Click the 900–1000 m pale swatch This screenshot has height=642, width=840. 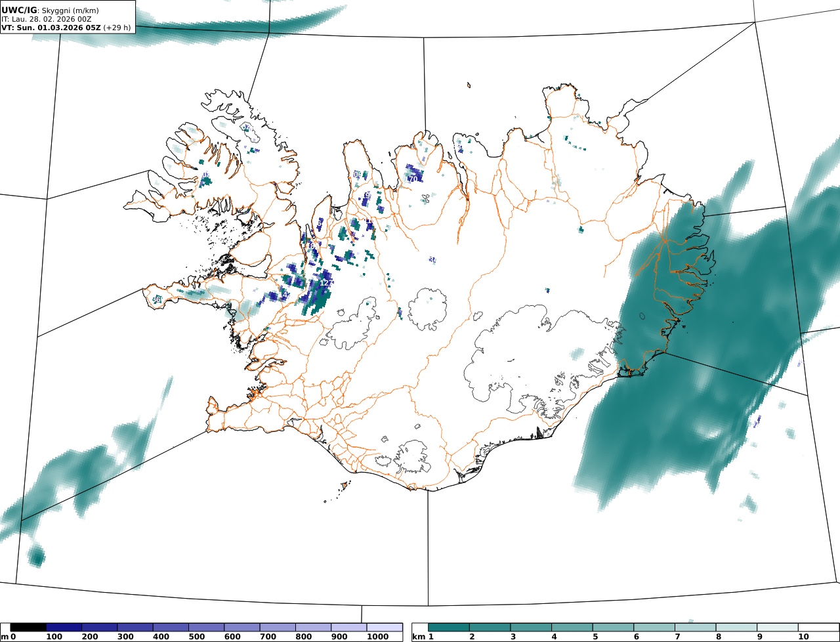click(348, 628)
